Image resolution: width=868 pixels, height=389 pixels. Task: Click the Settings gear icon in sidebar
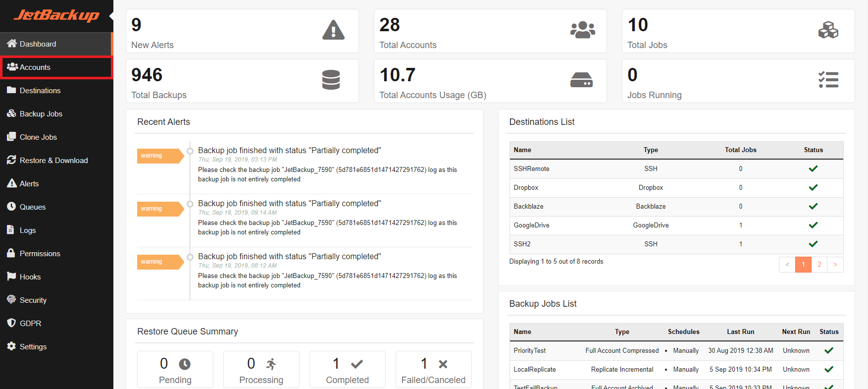(x=12, y=346)
